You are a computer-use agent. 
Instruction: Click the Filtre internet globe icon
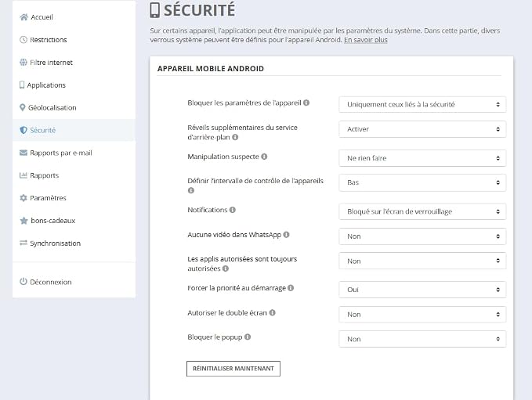coord(23,63)
